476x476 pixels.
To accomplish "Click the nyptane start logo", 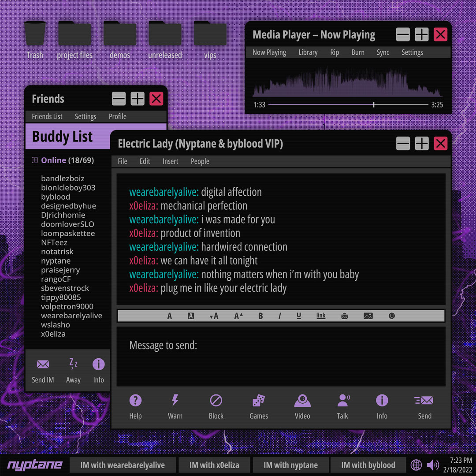I will click(x=35, y=465).
